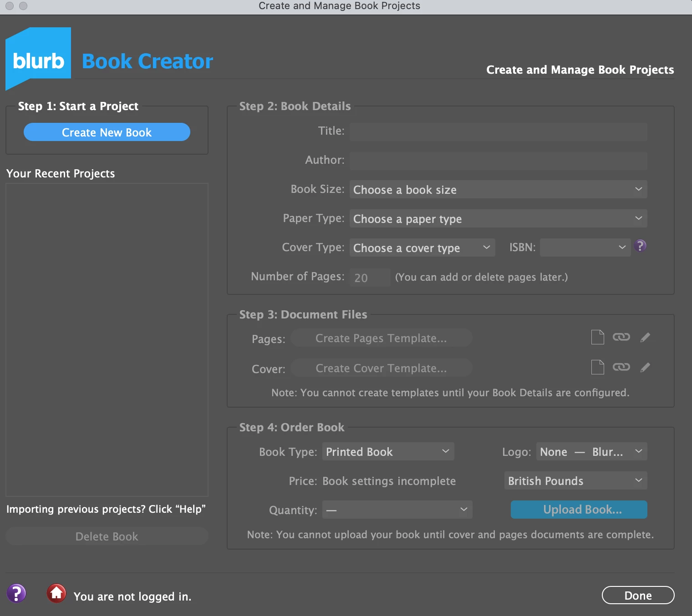Viewport: 692px width, 616px height.
Task: Open the ISBN dropdown
Action: [x=585, y=247]
